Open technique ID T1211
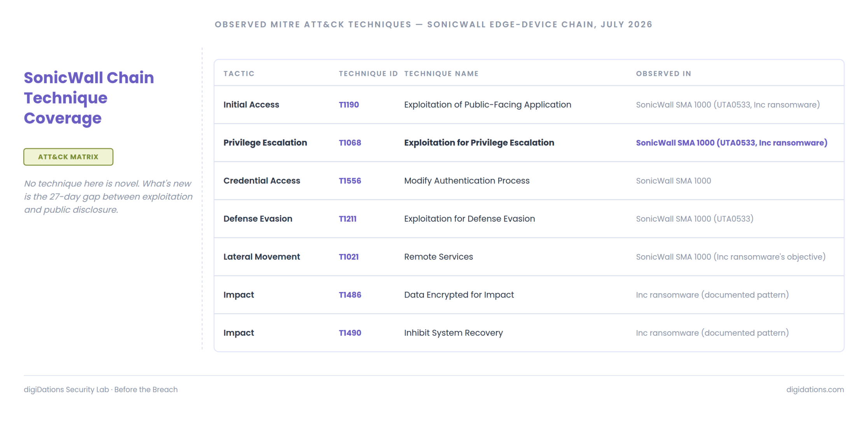Viewport: 868px width, 429px height. pyautogui.click(x=348, y=219)
